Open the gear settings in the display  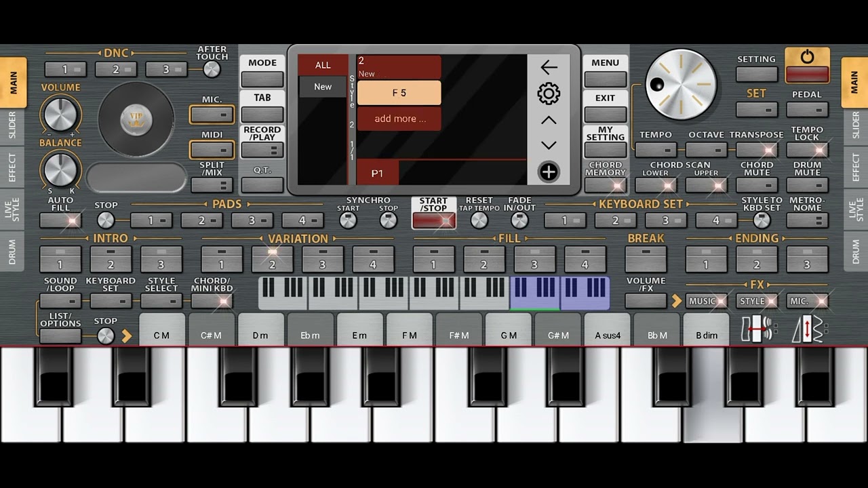point(549,94)
